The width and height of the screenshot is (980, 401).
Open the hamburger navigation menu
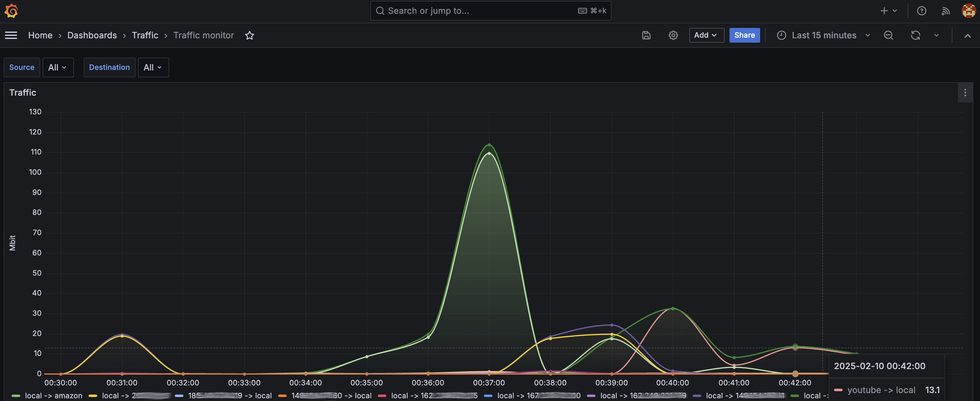pyautogui.click(x=11, y=35)
